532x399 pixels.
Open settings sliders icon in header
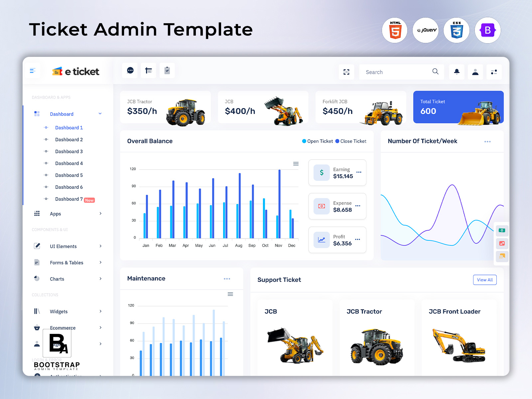click(x=494, y=72)
